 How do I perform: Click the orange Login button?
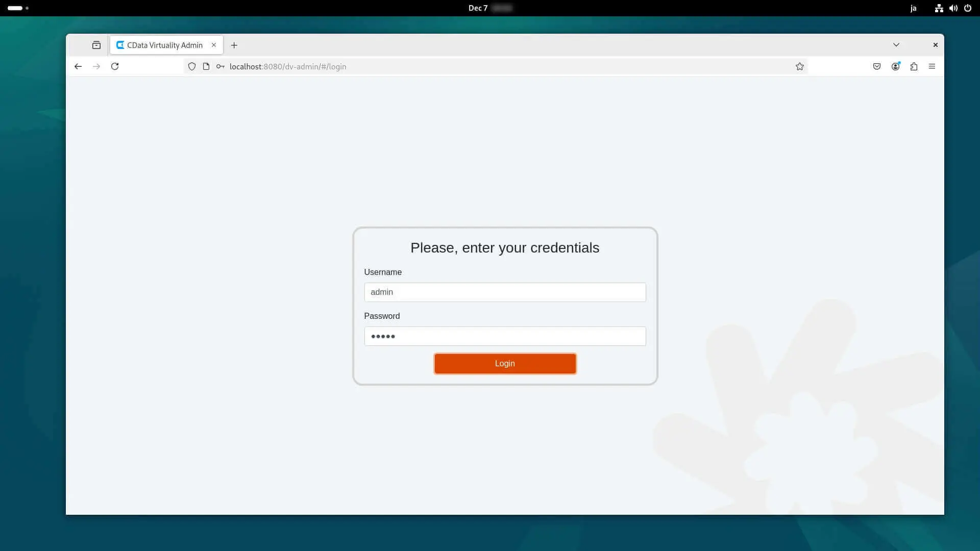coord(505,364)
